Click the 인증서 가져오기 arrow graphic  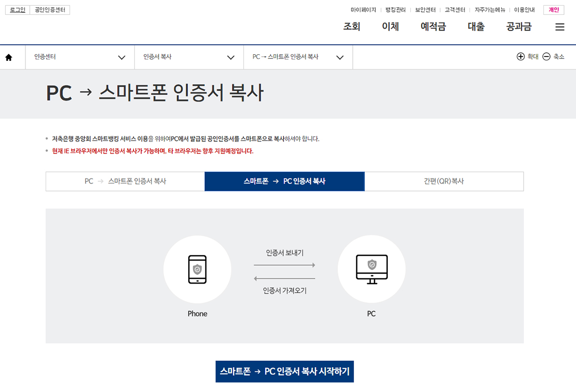285,277
